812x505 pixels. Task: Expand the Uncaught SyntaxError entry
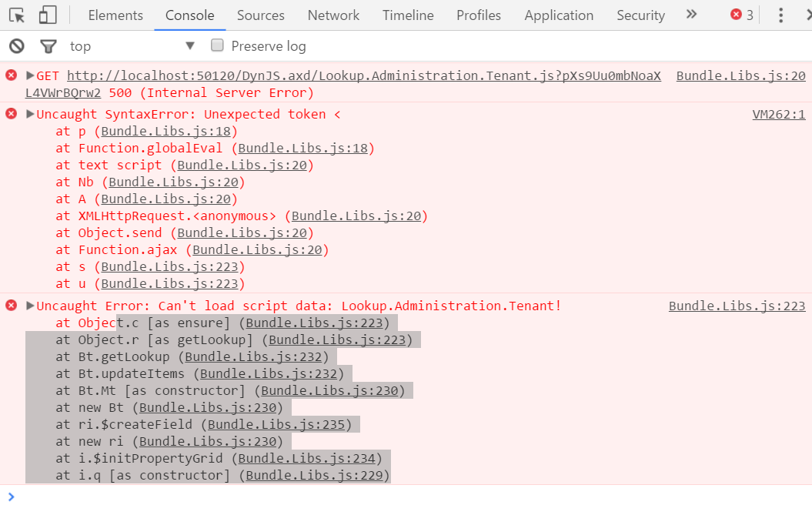click(31, 114)
